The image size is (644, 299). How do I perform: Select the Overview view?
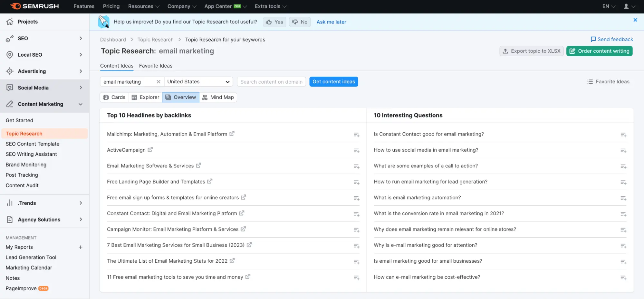tap(181, 97)
